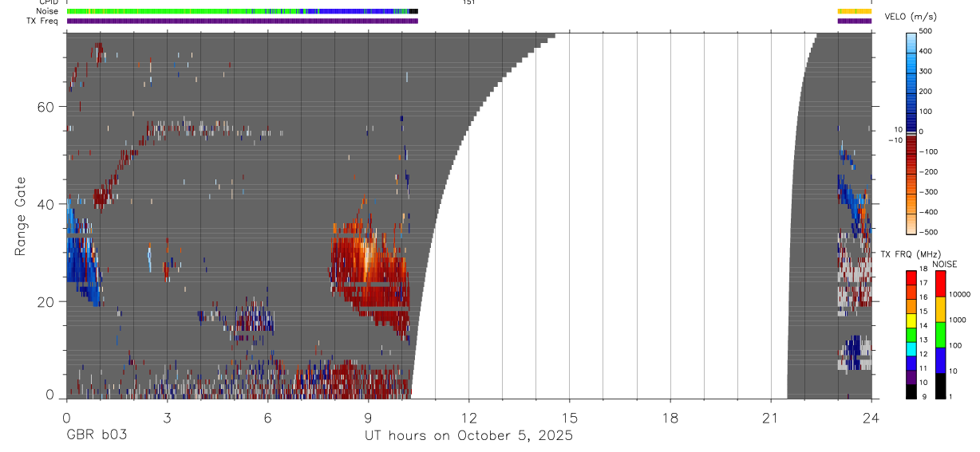This screenshot has width=980, height=452.
Task: Click the "Range Gate" y-axis label
Action: (x=22, y=217)
